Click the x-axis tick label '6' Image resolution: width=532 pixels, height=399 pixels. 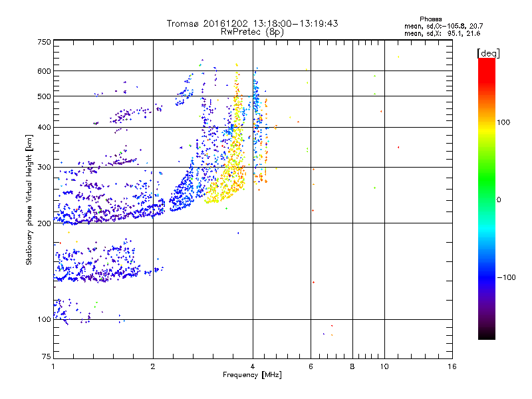tap(311, 366)
